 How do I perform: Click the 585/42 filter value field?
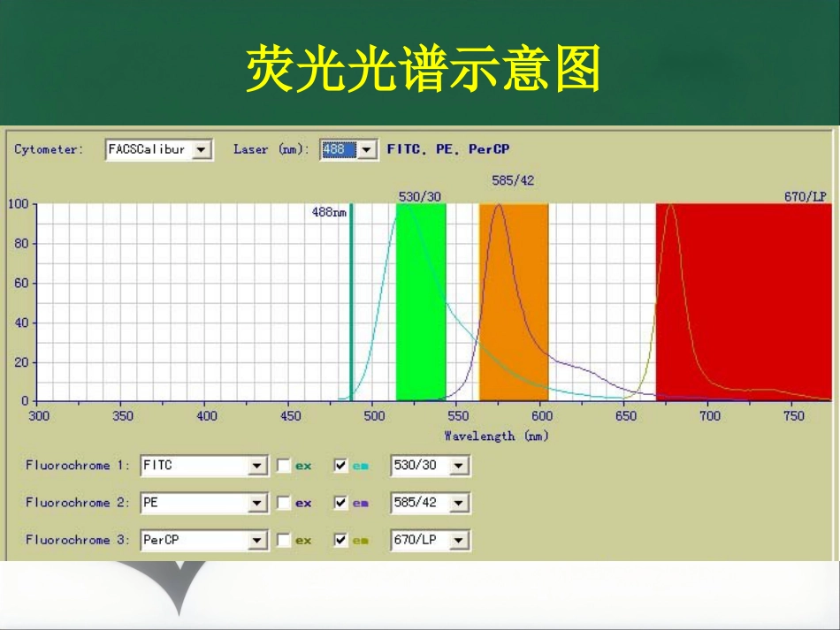(x=431, y=503)
